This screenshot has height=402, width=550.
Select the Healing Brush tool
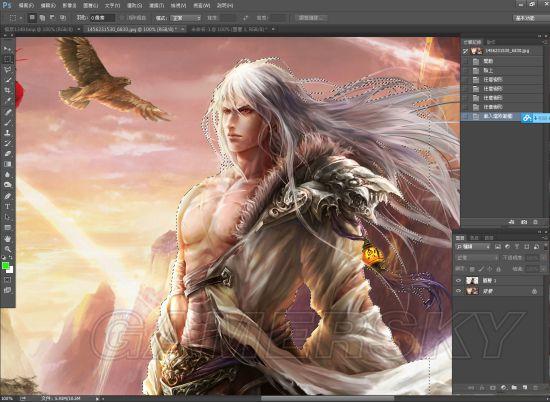click(x=7, y=112)
